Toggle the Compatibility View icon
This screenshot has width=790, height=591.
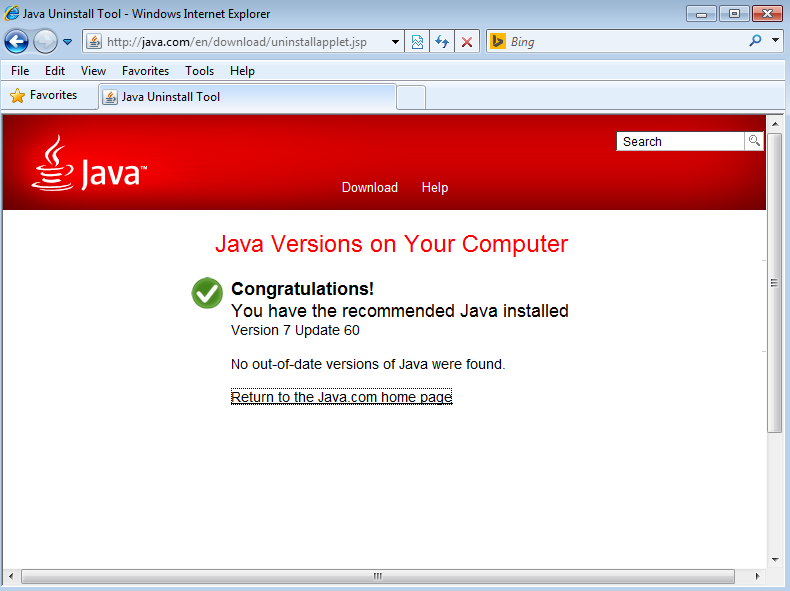tap(417, 42)
